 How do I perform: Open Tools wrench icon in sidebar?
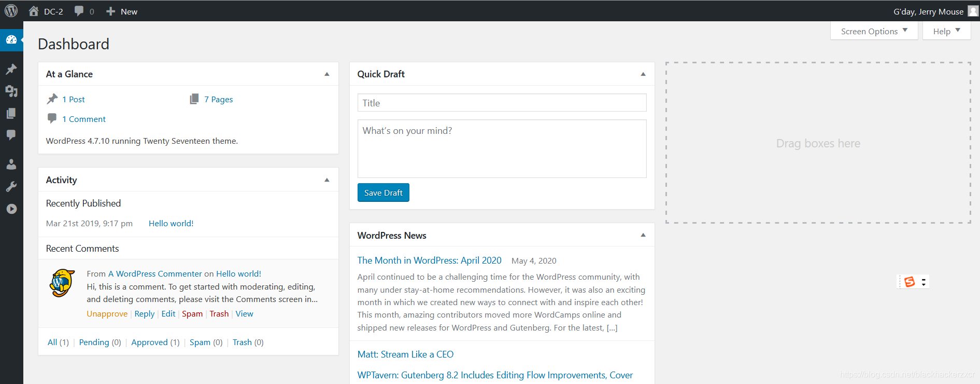[11, 187]
